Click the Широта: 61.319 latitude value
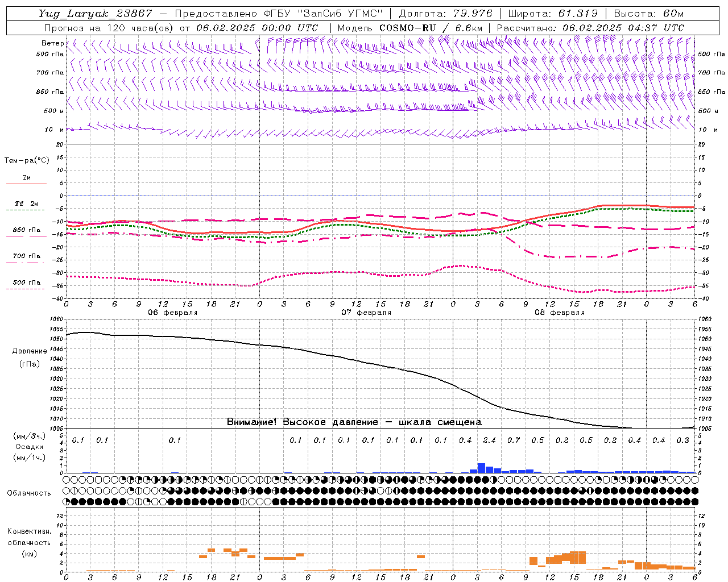Image resolution: width=728 pixels, height=582 pixels. [553, 14]
